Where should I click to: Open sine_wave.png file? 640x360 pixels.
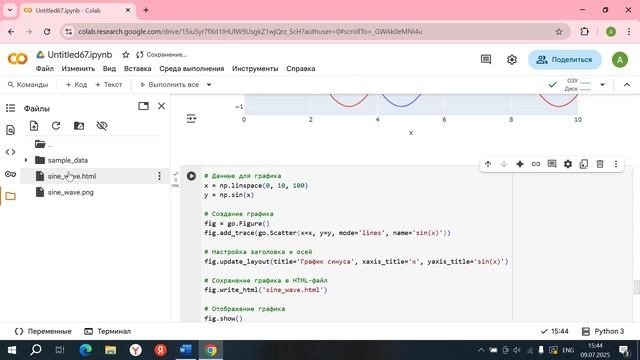tap(71, 192)
